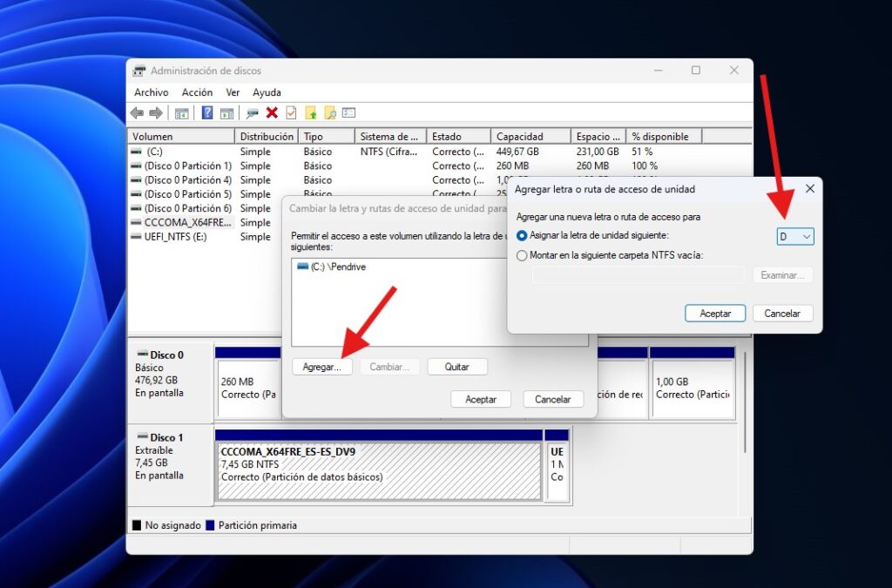Click the list settings toolbar icon
Screen dimensions: 892x588
(348, 112)
